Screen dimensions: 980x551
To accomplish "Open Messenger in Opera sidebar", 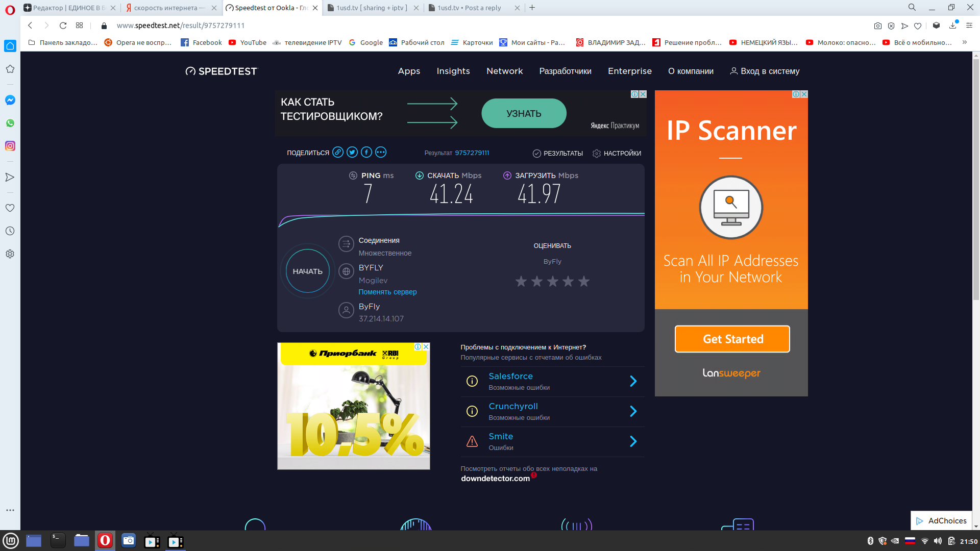I will [x=10, y=100].
